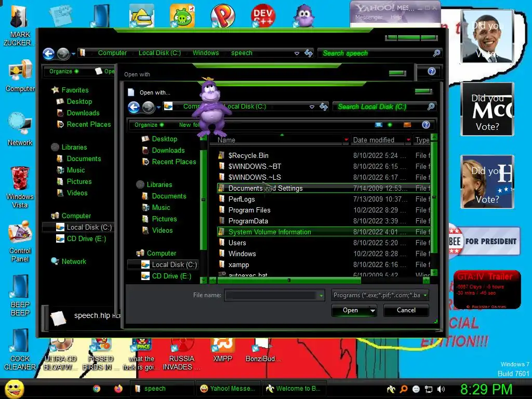Select Network in the speech window sidebar
Image resolution: width=532 pixels, height=399 pixels.
pyautogui.click(x=74, y=262)
